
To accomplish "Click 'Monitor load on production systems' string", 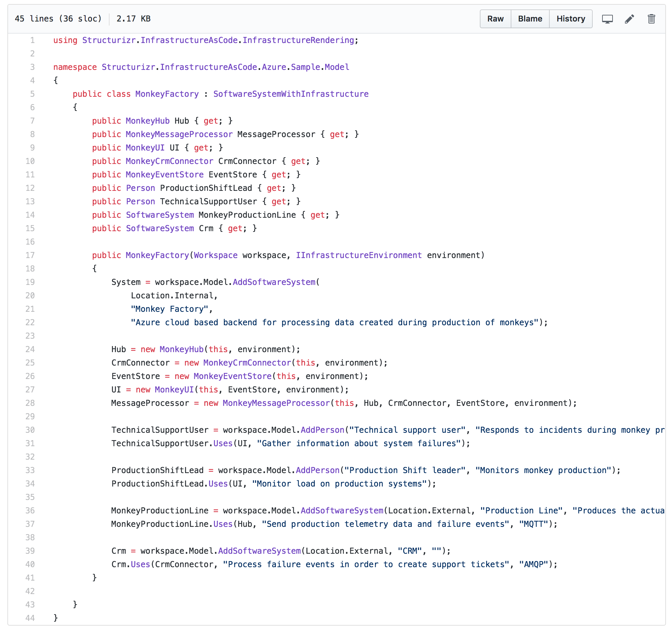I will (339, 483).
